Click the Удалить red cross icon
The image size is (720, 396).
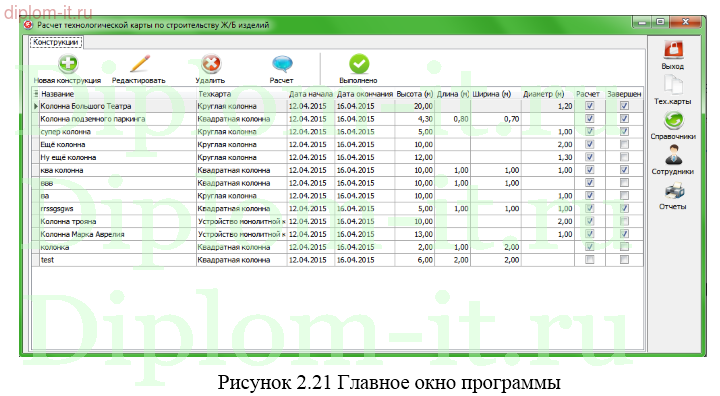click(x=211, y=63)
